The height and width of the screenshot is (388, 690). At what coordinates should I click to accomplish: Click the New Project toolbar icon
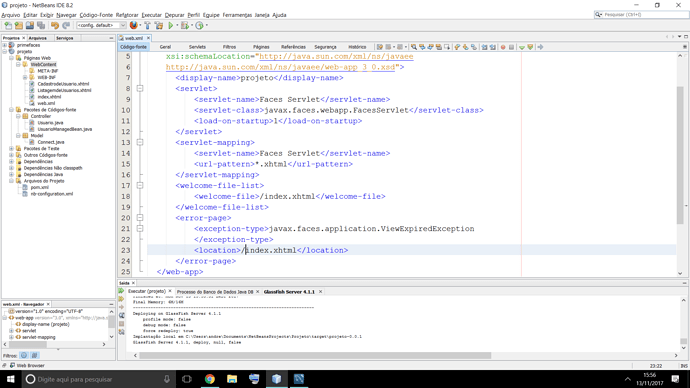pos(18,26)
